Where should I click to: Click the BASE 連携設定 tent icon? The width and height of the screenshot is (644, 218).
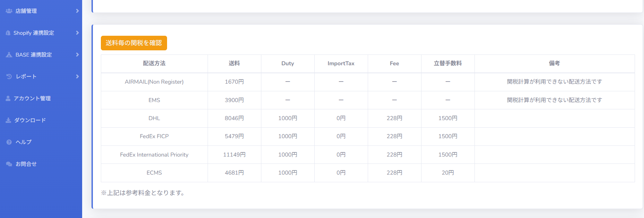9,55
